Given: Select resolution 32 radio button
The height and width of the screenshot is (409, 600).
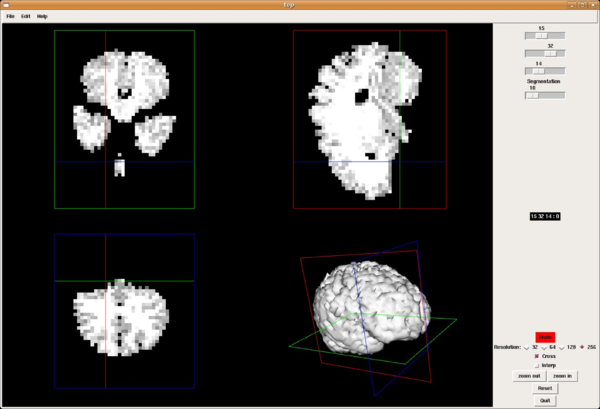Looking at the screenshot, I should pos(526,347).
